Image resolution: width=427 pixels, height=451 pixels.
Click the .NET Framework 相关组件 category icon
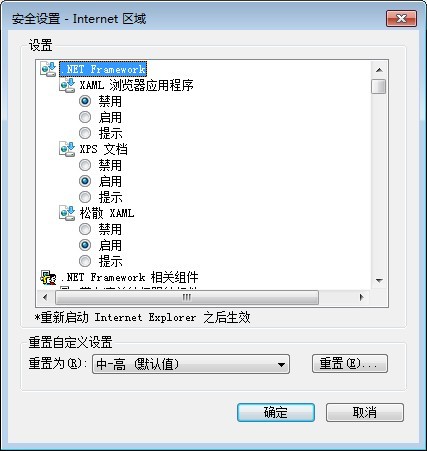[48, 277]
